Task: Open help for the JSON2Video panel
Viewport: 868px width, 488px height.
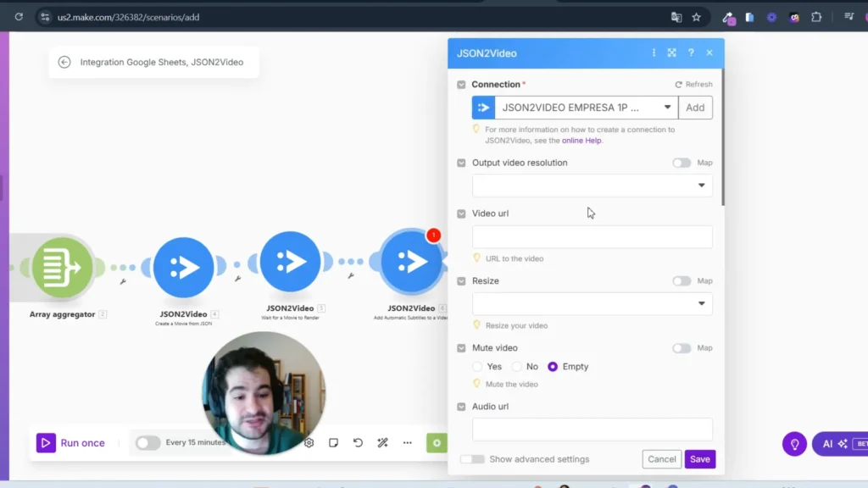Action: click(x=691, y=53)
